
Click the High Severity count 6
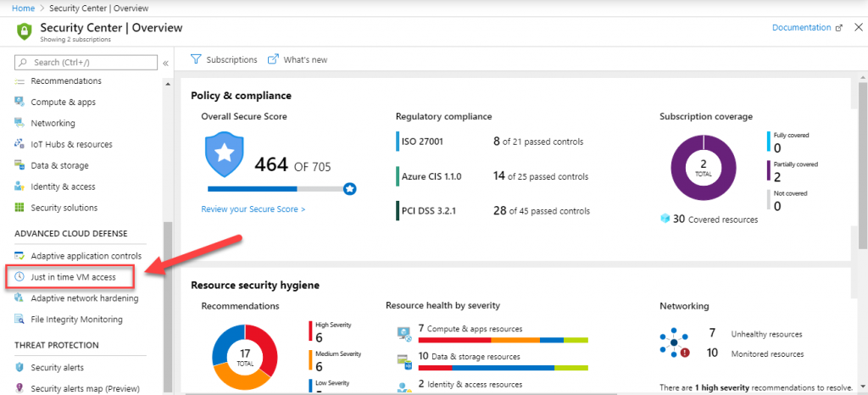pos(319,337)
